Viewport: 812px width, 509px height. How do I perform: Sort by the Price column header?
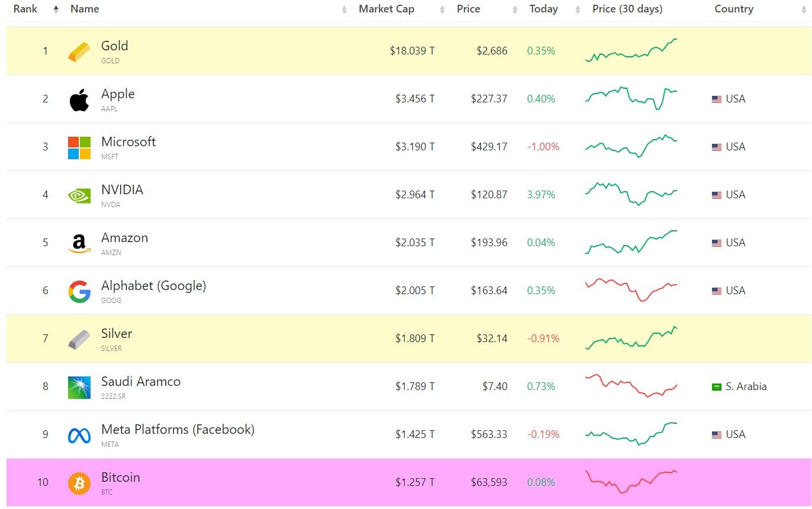469,9
